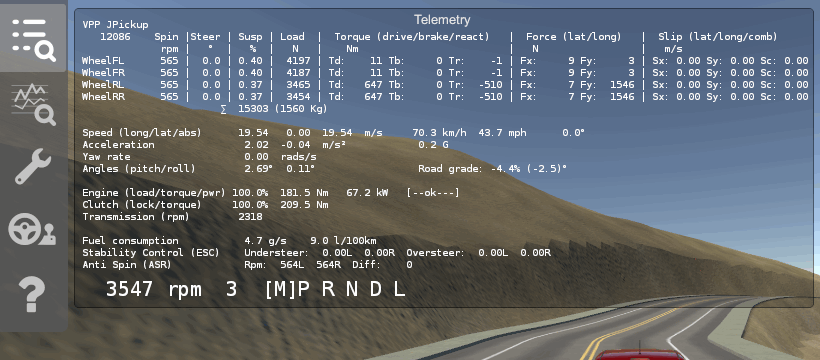The width and height of the screenshot is (820, 360).
Task: Select the P park gear letter
Action: [x=304, y=289]
